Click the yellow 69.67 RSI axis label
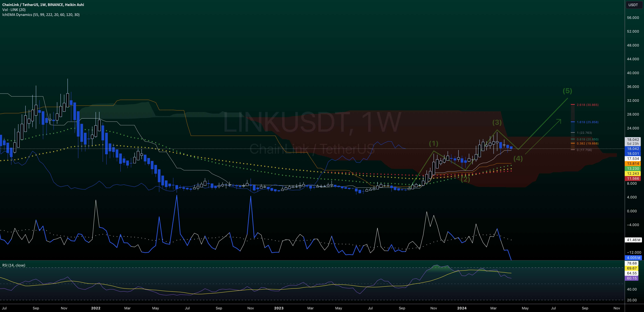The width and height of the screenshot is (644, 312). tap(632, 268)
